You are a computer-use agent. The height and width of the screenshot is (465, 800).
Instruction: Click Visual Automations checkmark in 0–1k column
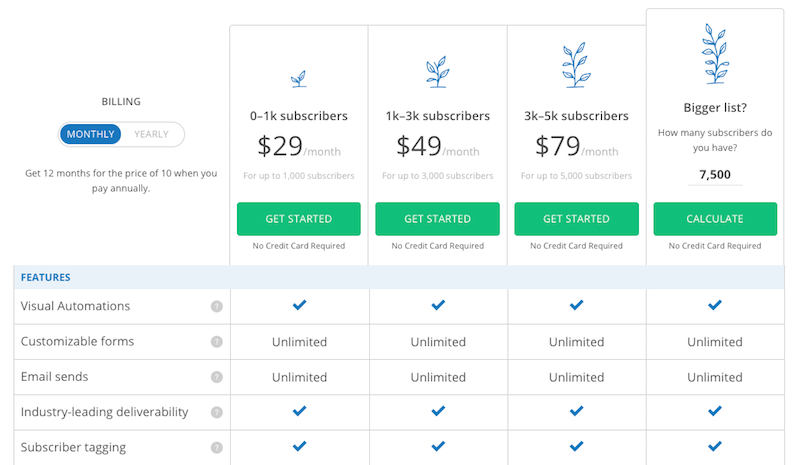(299, 305)
